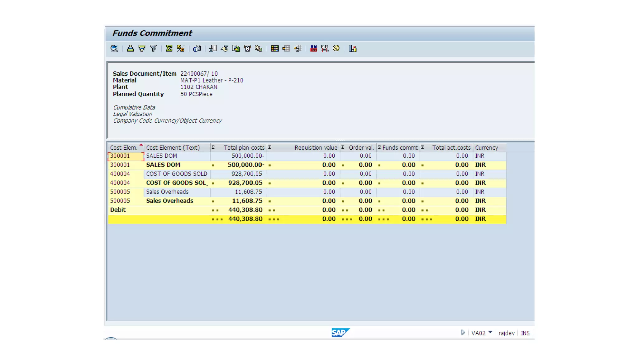
Task: Click the currency coin toolbar icon
Action: (336, 49)
